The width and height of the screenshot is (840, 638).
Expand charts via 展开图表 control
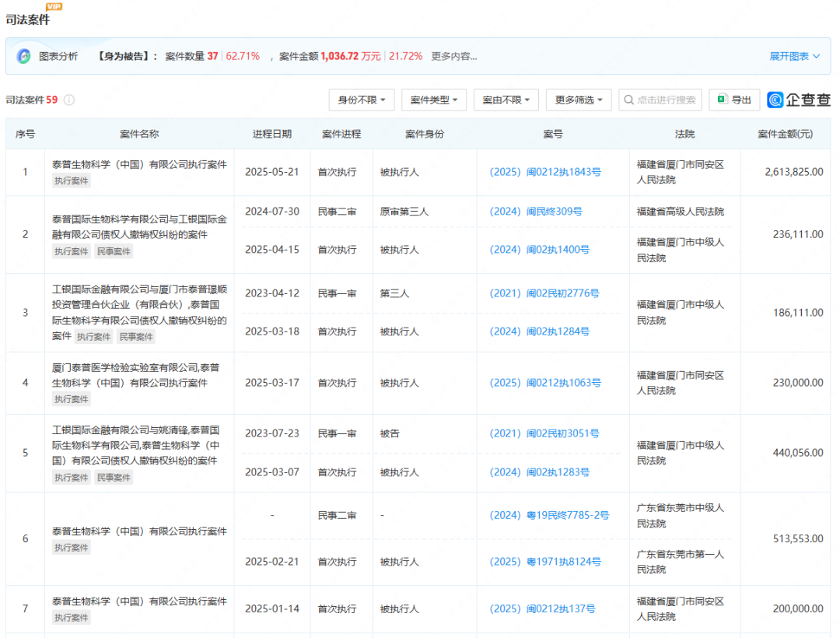[795, 56]
